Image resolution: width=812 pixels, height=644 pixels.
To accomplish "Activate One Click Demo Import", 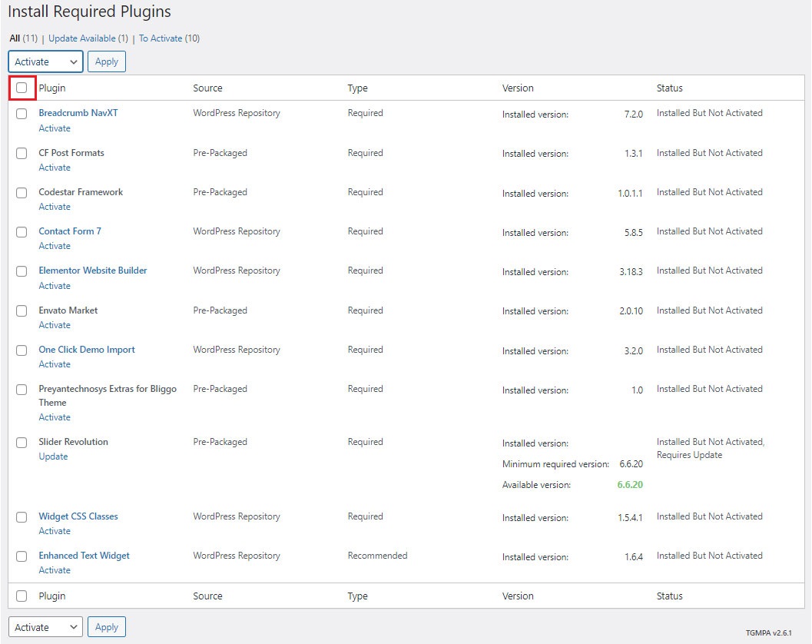I will pos(55,364).
